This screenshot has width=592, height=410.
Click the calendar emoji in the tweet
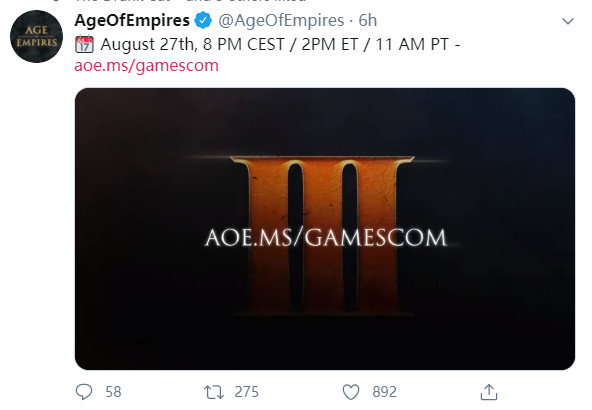point(84,44)
